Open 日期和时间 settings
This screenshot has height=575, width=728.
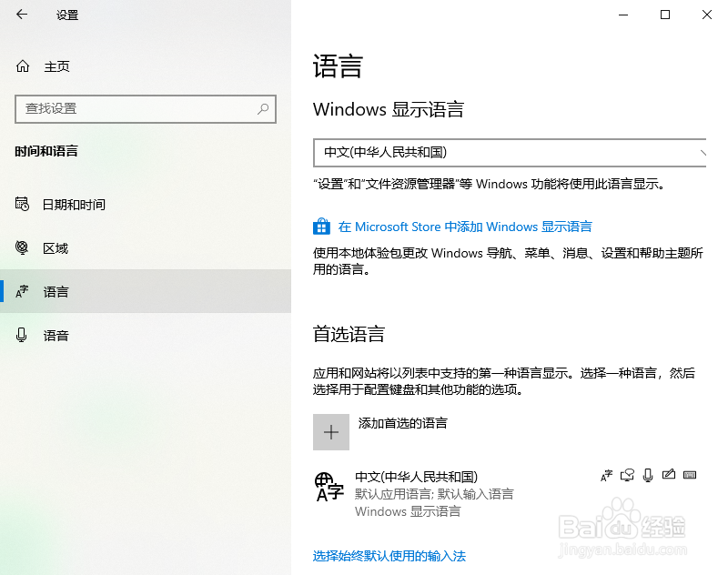[146, 204]
